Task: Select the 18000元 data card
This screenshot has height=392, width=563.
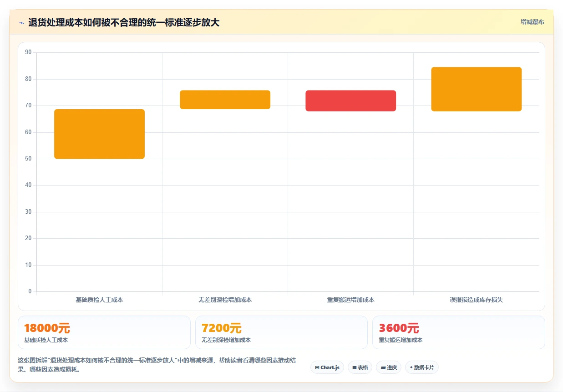Action: coord(104,332)
